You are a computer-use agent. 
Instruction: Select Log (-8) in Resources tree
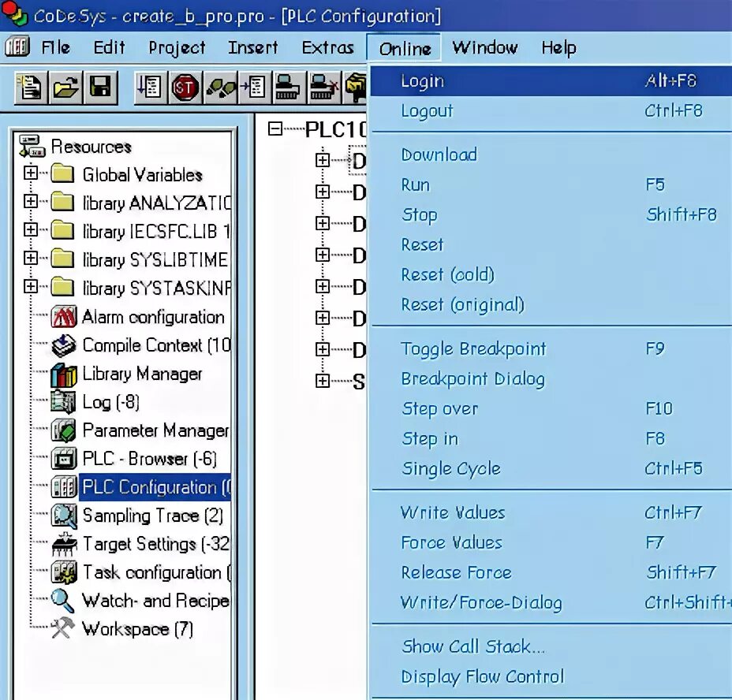click(x=111, y=402)
